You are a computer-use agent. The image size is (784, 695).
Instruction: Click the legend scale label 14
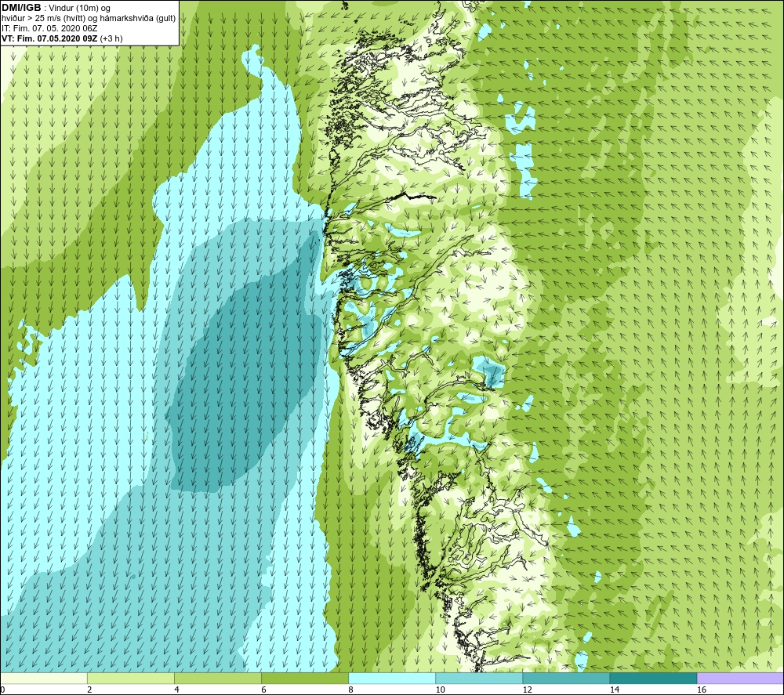pyautogui.click(x=615, y=690)
